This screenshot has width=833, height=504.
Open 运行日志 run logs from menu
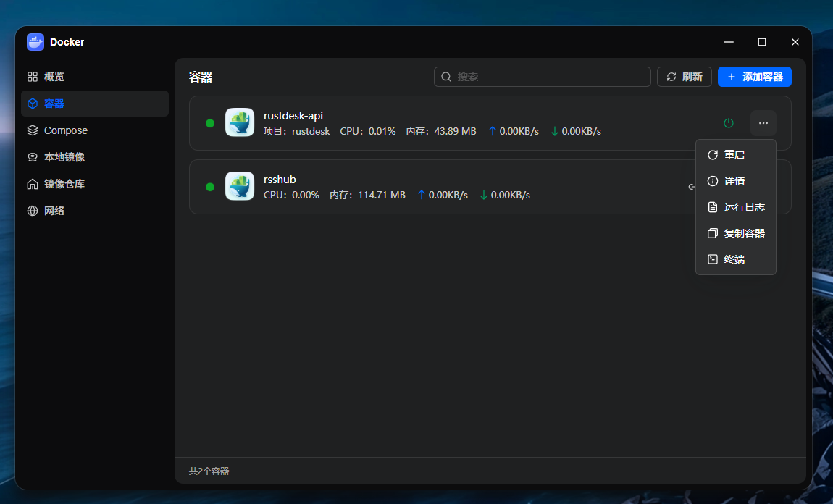tap(736, 207)
